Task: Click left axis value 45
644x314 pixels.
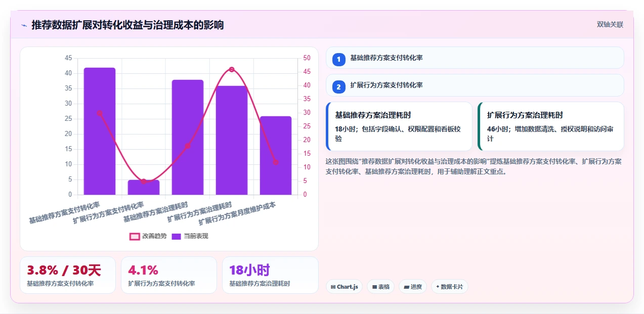Action: (x=69, y=58)
